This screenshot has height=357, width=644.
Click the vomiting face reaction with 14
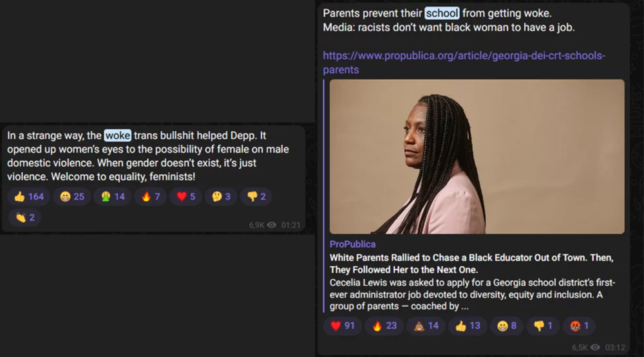[x=112, y=197]
